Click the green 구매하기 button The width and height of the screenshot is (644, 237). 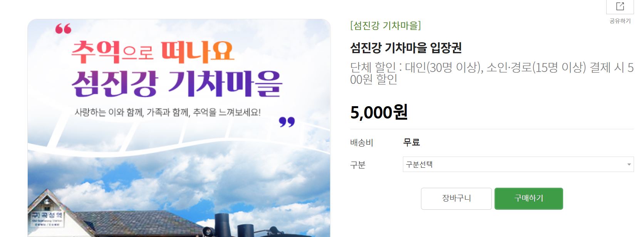pyautogui.click(x=528, y=199)
